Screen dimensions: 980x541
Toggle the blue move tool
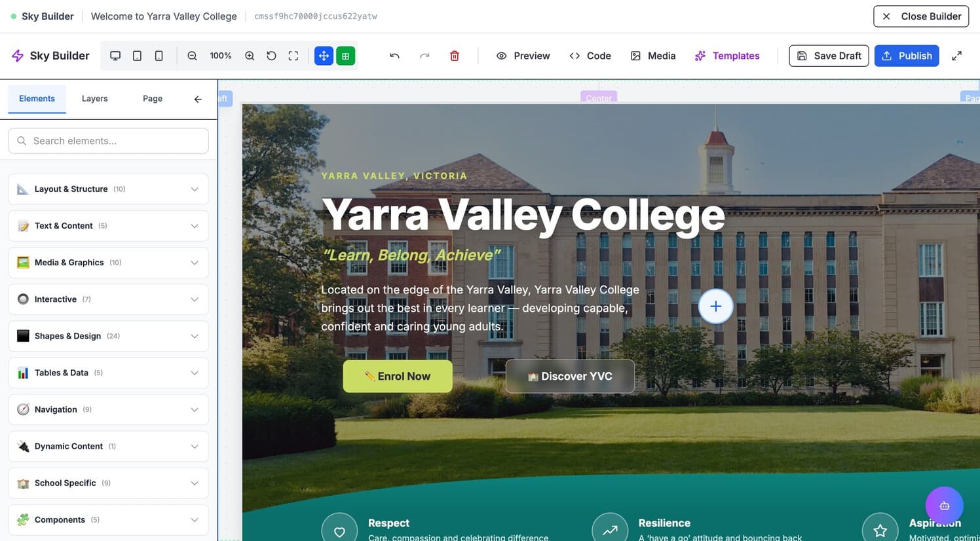(x=324, y=56)
